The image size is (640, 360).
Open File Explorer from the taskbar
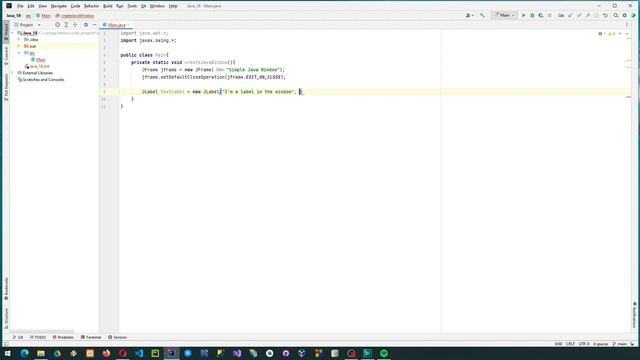tap(41, 353)
